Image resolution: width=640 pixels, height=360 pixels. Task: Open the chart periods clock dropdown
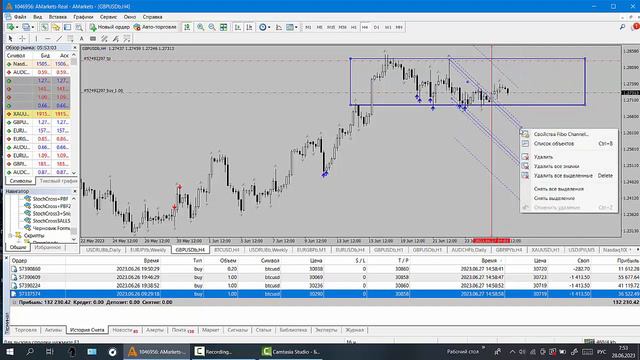[x=264, y=27]
